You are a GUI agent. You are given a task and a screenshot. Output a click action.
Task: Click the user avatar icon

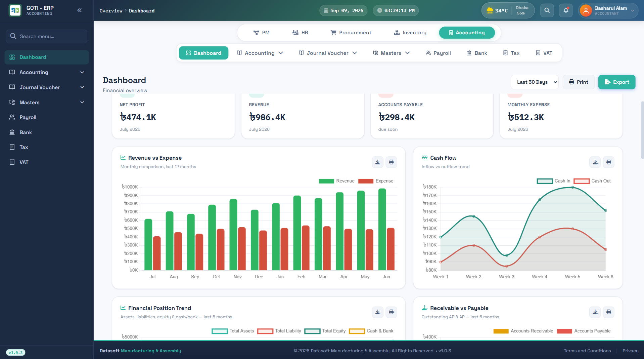(586, 11)
